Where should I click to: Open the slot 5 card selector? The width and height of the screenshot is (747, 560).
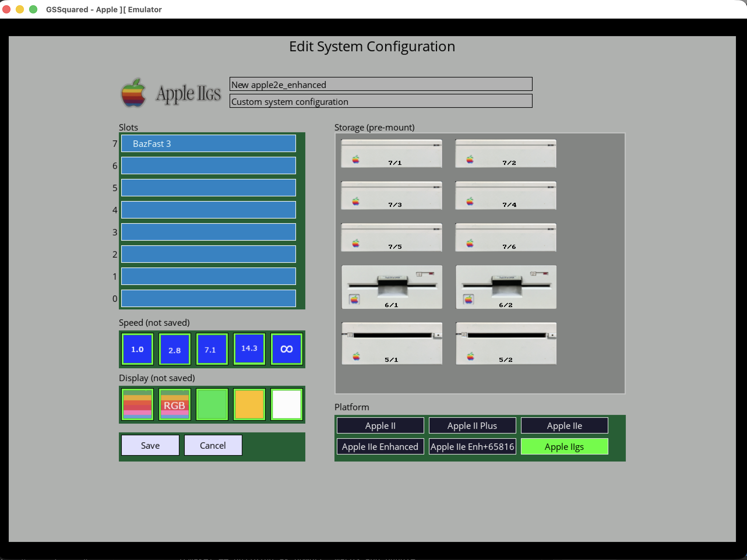(208, 188)
